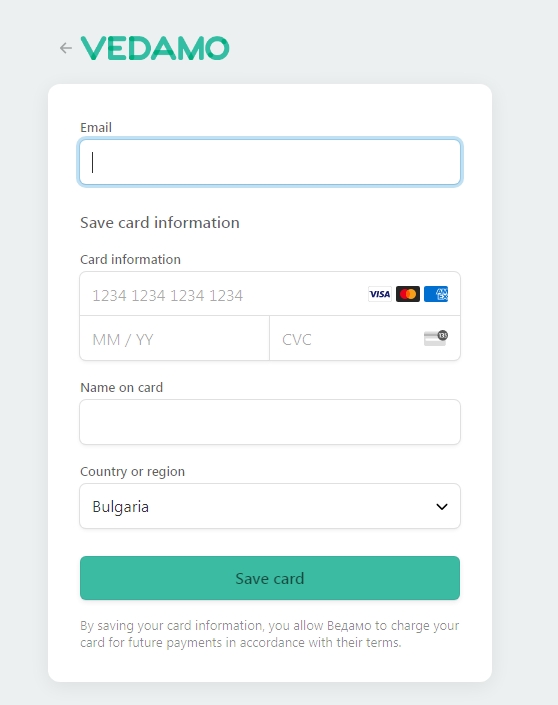Screen dimensions: 558x705
Task: Click the card number field
Action: tap(270, 294)
